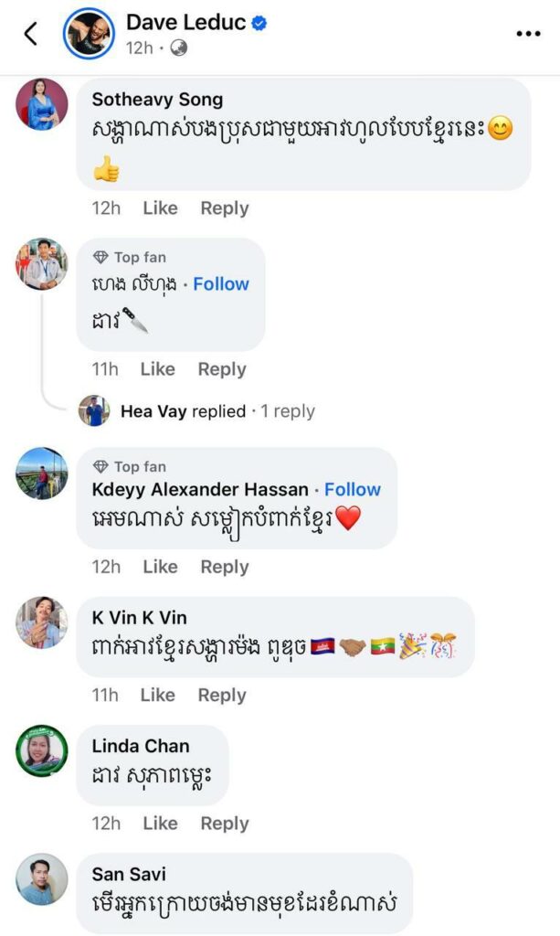This screenshot has height=936, width=560.
Task: Open the three-dot more options menu
Action: 528,34
